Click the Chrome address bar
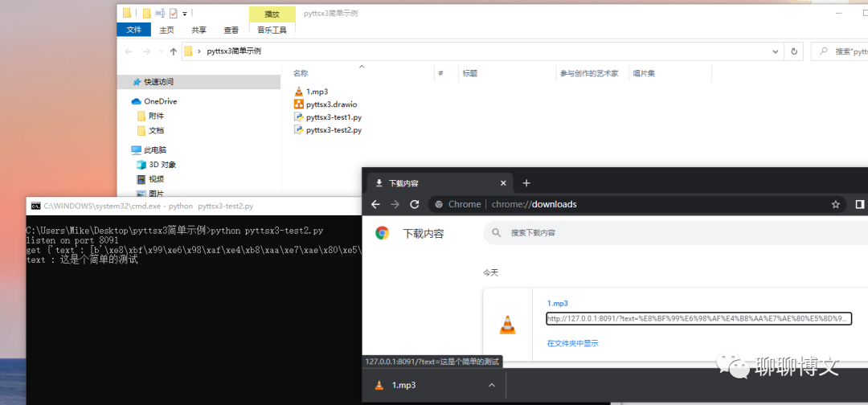868x405 pixels. tap(637, 204)
